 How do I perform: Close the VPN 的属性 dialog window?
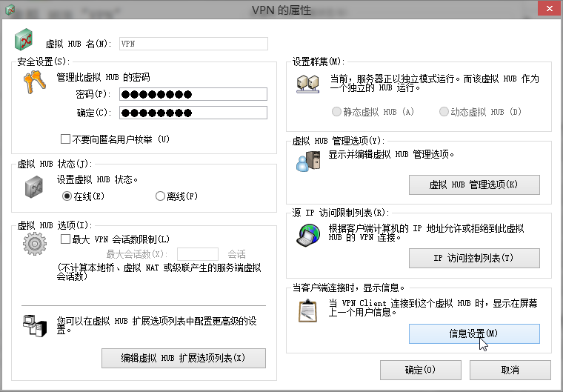(x=544, y=10)
